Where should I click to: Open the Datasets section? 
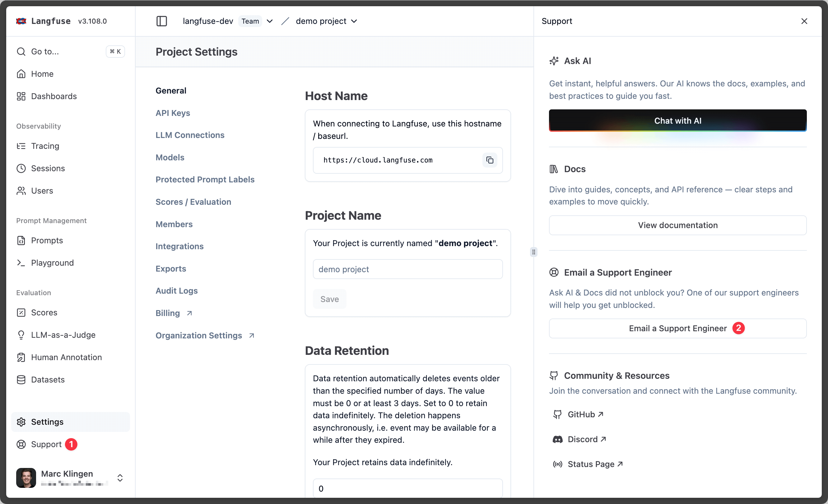(47, 379)
